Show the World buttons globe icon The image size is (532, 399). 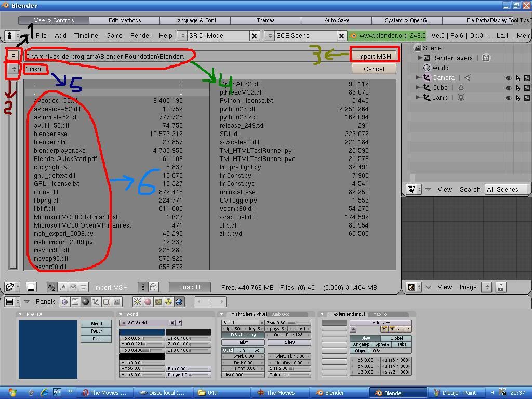[179, 302]
